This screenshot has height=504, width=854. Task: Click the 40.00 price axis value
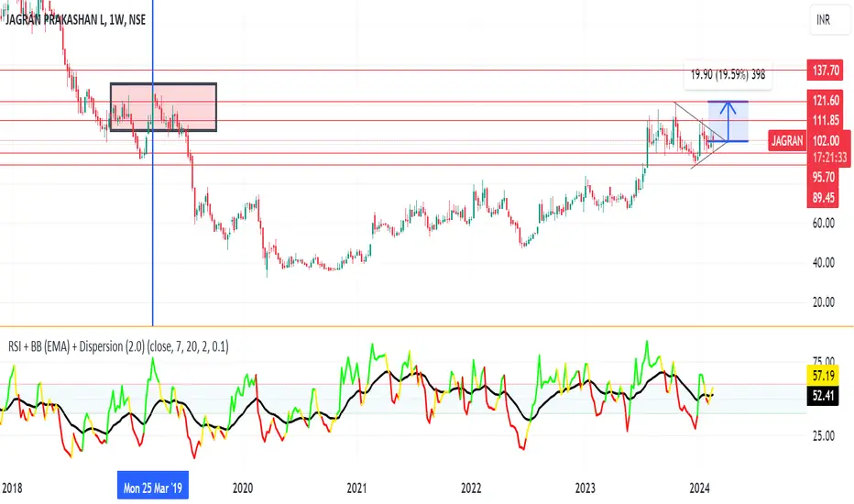click(x=823, y=263)
